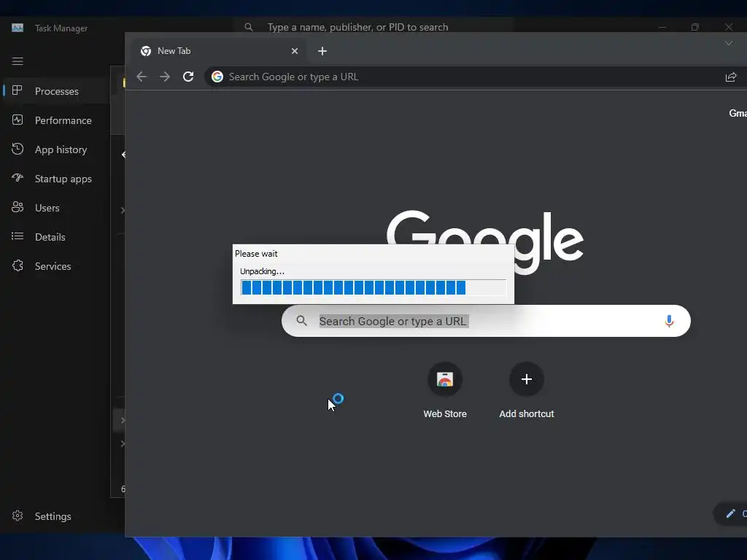Click the Google logo on the new tab page
Screen dimensions: 747x560
coord(485,242)
